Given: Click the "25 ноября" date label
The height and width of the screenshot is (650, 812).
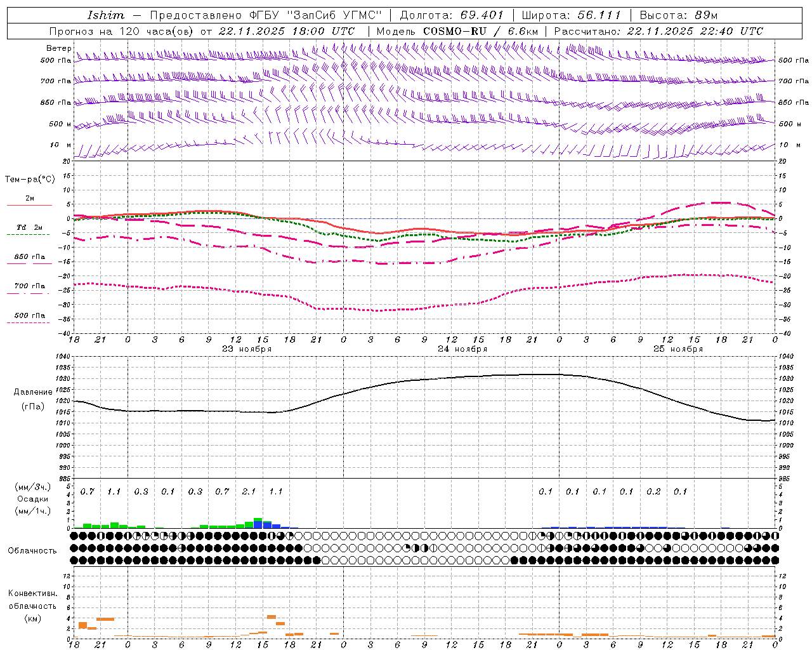Looking at the screenshot, I should point(678,349).
